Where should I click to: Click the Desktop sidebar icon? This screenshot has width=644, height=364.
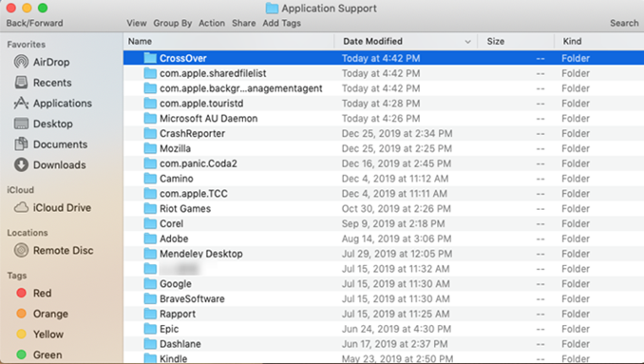point(21,124)
